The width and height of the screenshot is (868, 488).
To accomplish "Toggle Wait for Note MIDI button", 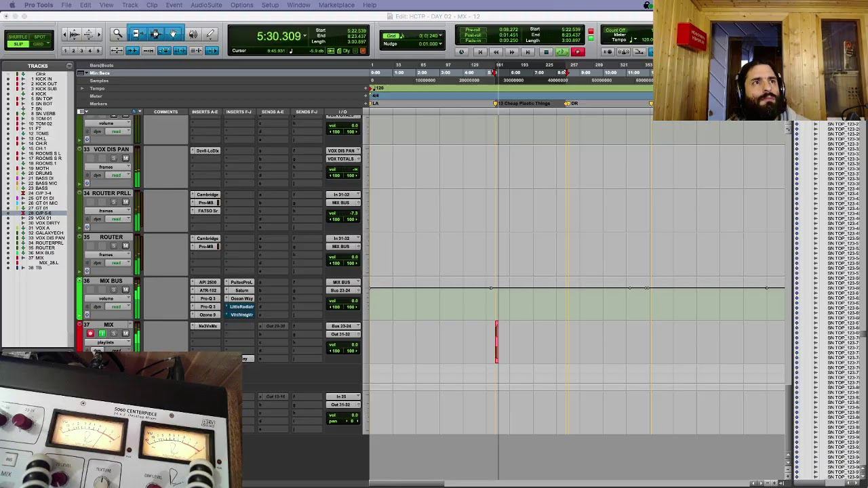I will pyautogui.click(x=608, y=52).
